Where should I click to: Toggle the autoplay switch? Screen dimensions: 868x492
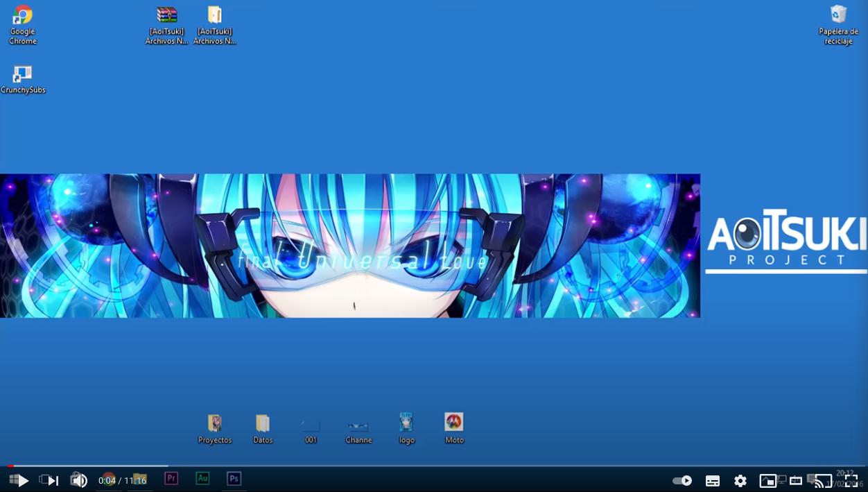point(682,481)
